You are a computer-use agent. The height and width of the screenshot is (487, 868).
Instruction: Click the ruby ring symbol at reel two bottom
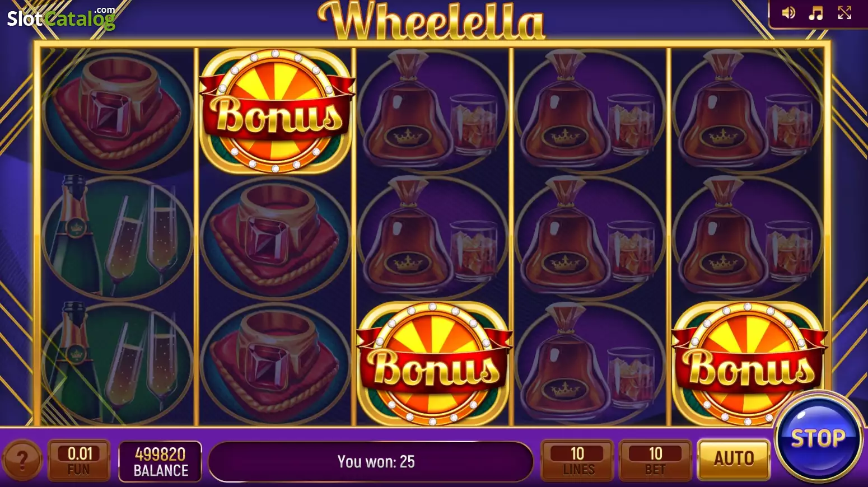point(275,363)
